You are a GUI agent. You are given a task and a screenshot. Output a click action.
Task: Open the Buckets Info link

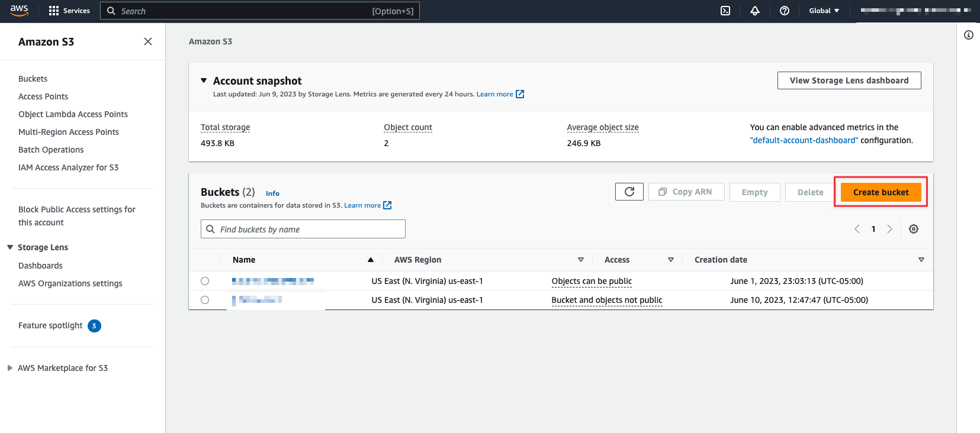point(272,193)
